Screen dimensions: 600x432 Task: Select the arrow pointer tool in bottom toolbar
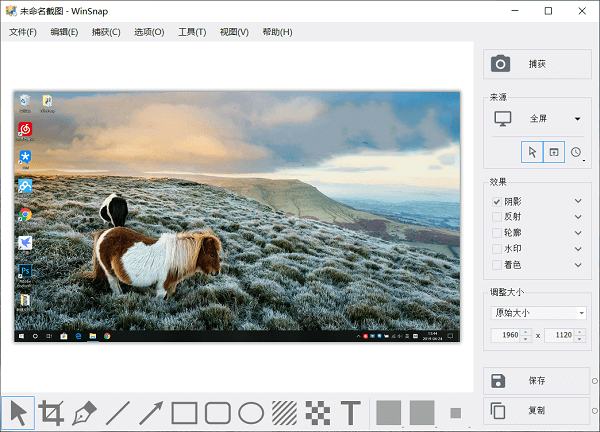click(x=17, y=412)
